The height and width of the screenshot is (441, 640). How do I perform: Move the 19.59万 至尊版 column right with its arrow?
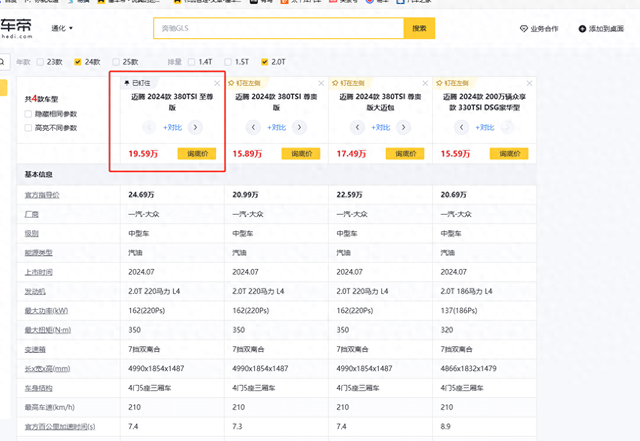[x=195, y=127]
